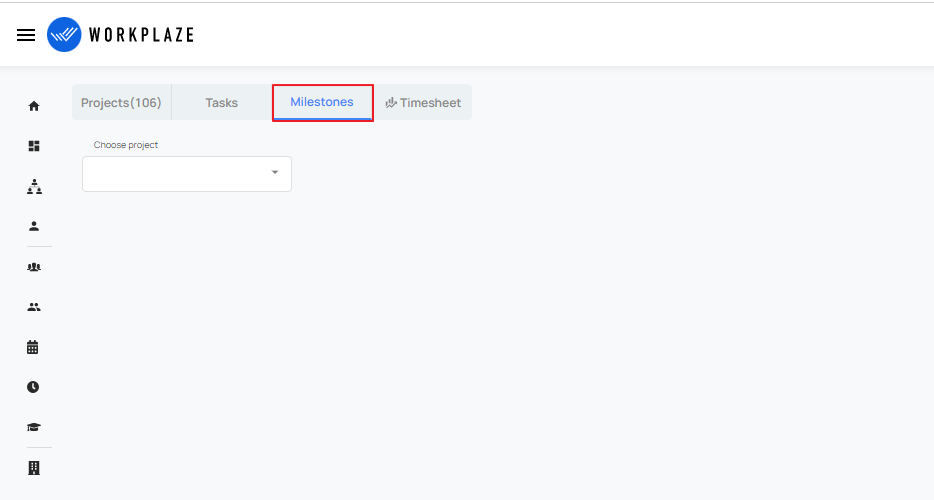Viewport: 934px width, 500px height.
Task: Open the hamburger navigation menu
Action: click(26, 35)
